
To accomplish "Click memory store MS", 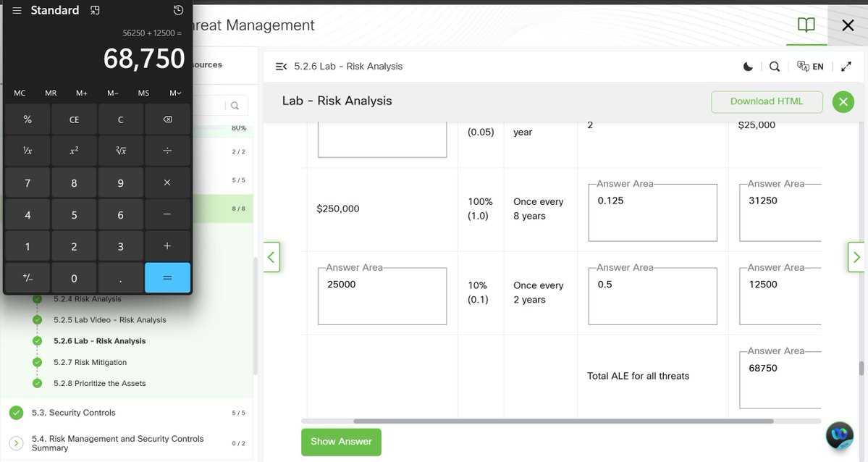I will point(144,93).
